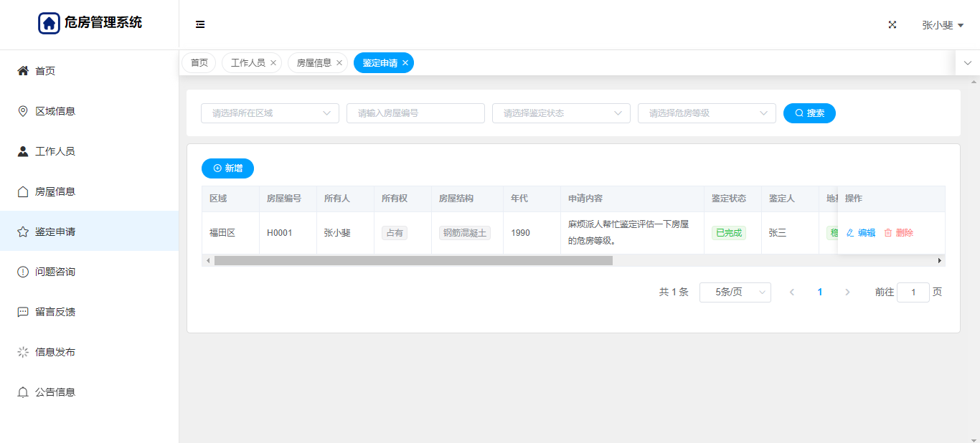Click the 新增 button
The width and height of the screenshot is (980, 443).
tap(227, 168)
